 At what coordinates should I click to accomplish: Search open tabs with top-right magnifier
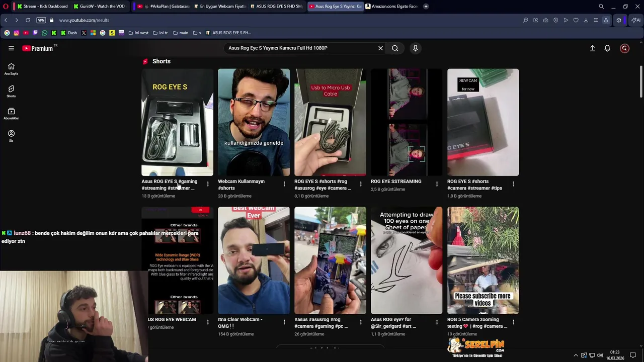tap(601, 7)
